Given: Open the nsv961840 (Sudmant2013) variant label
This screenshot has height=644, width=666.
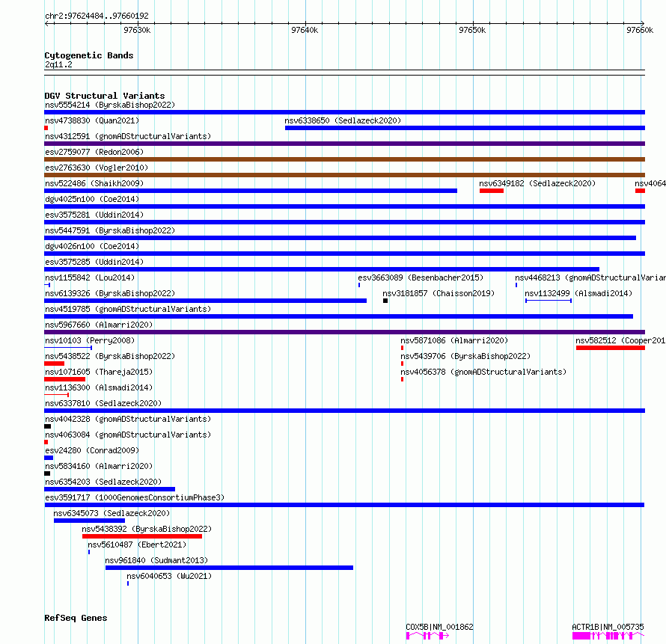Looking at the screenshot, I should coord(156,560).
